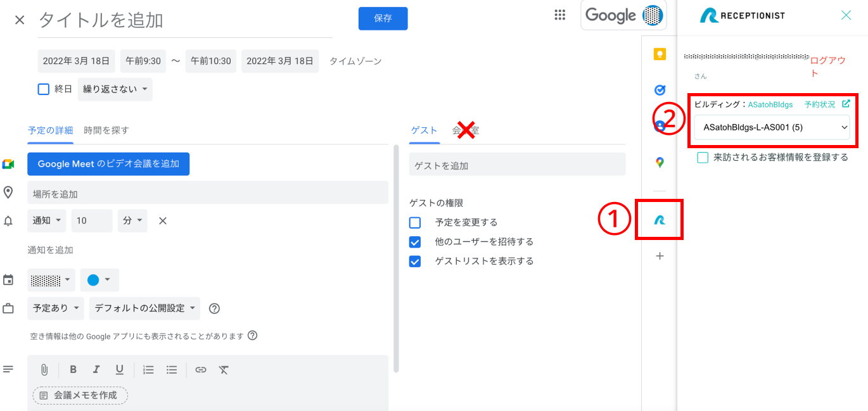
Task: Toggle the all-day (終日) checkbox
Action: [44, 89]
